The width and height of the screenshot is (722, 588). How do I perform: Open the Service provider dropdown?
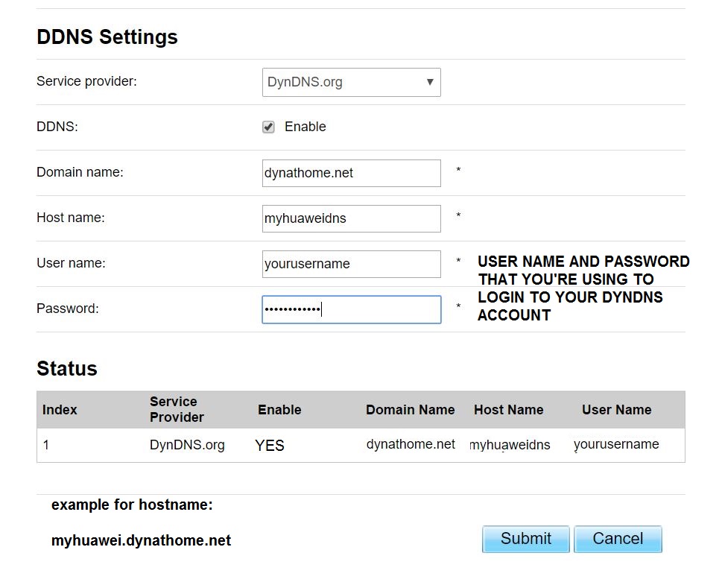click(x=350, y=82)
